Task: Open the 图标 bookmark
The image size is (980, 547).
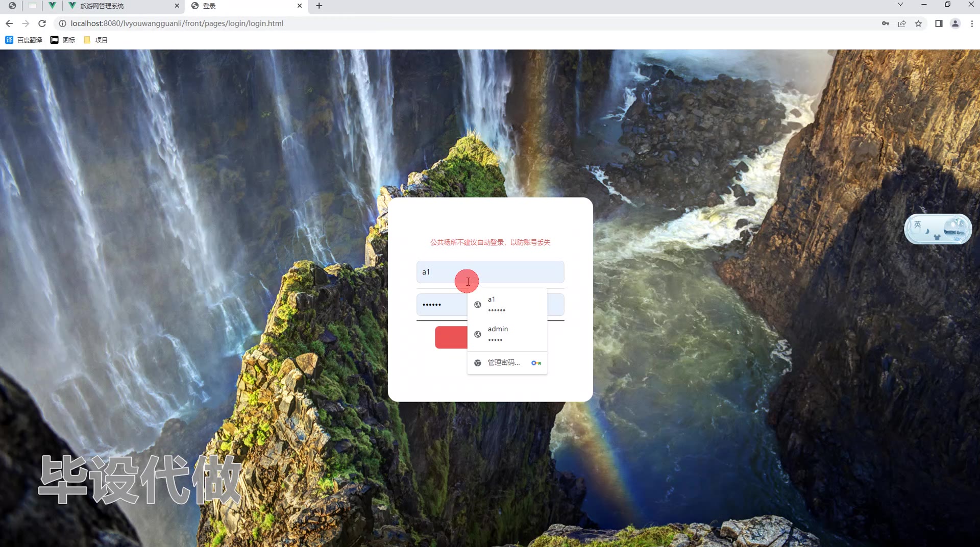Action: tap(63, 40)
